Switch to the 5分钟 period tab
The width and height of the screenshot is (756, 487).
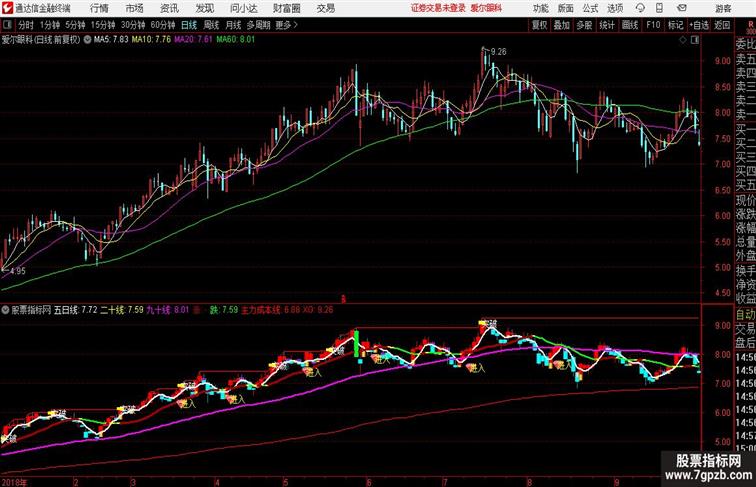click(75, 25)
